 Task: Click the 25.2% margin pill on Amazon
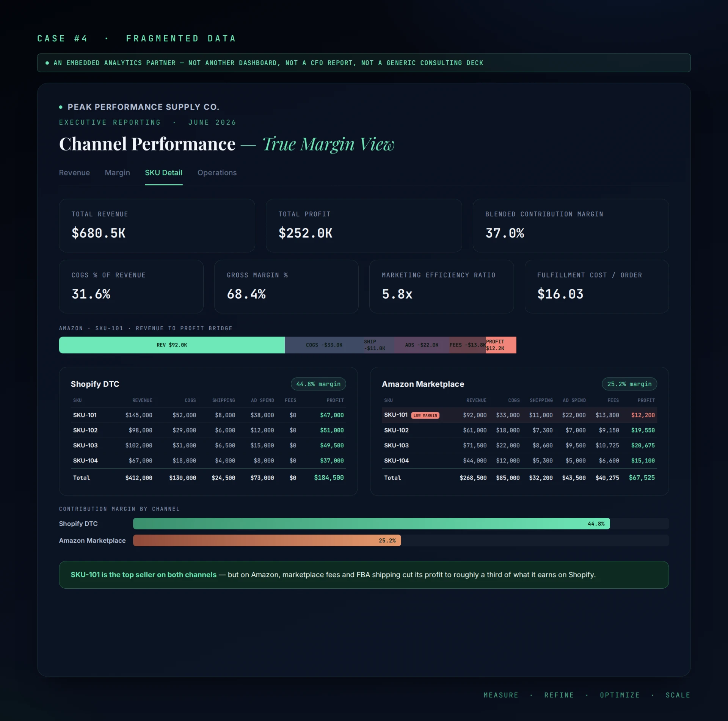629,384
